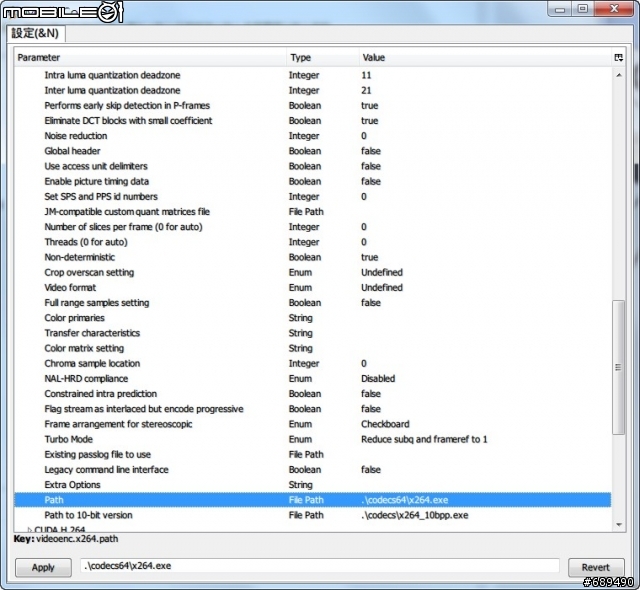The width and height of the screenshot is (640, 590).
Task: Click the Revert button
Action: coord(596,567)
